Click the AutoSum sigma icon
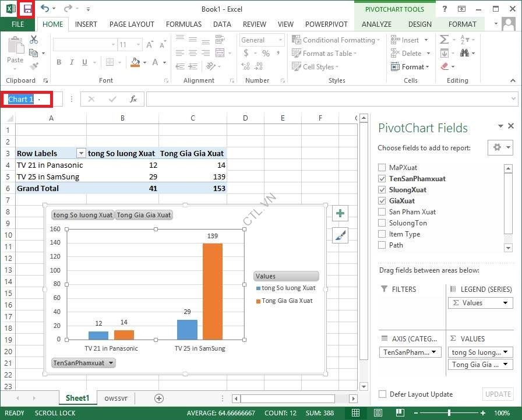This screenshot has width=522, height=420. coord(445,40)
